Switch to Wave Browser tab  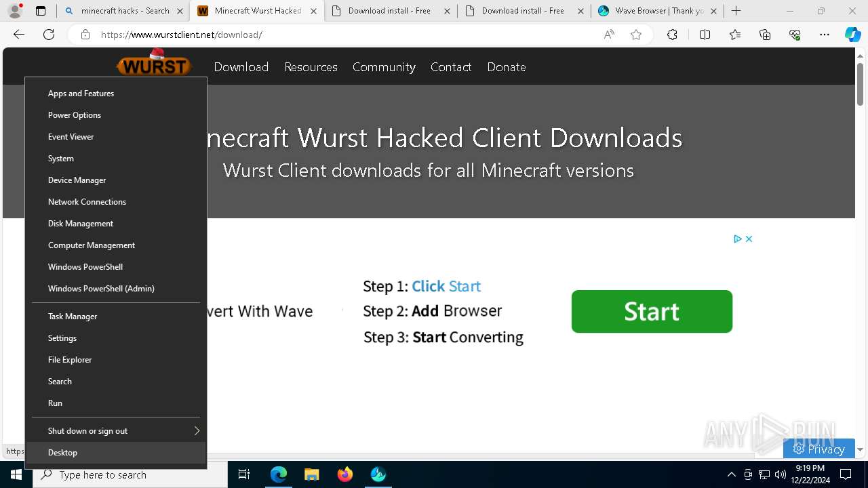[x=658, y=11]
